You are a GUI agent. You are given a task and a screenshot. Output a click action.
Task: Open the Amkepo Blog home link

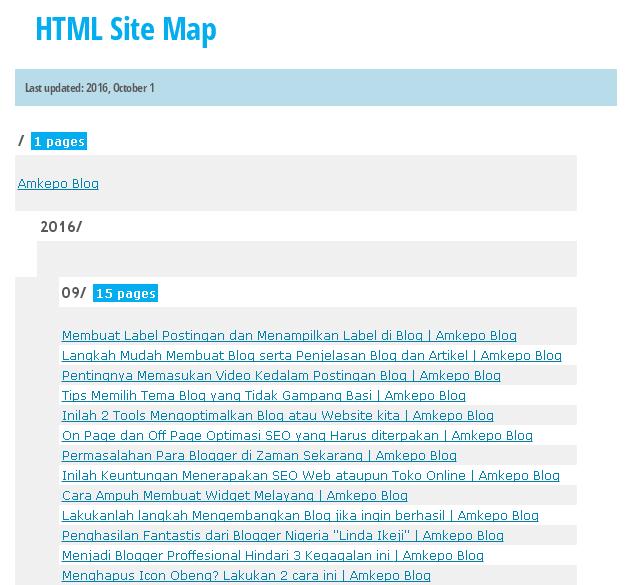(x=58, y=184)
